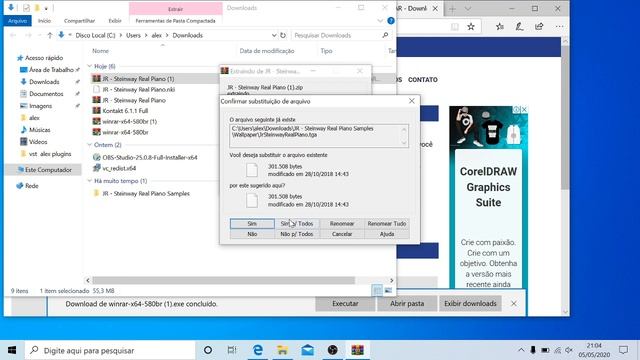Refresh the Downloads folder view
This screenshot has height=360, width=640.
(283, 36)
